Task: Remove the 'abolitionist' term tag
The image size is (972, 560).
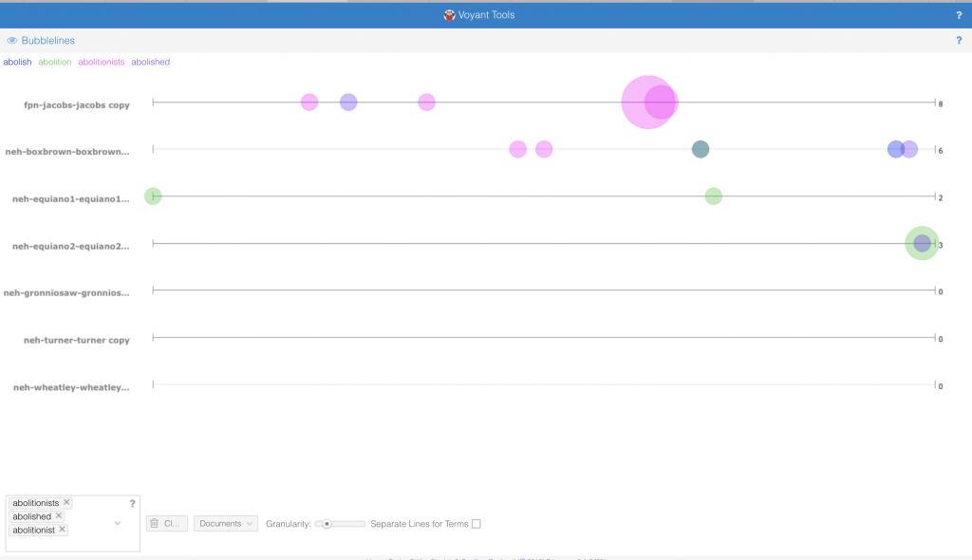Action: 63,530
